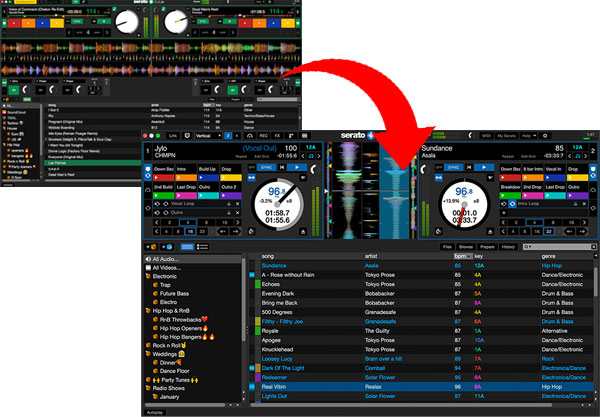
Task: Toggle sync OFF button on deck 1
Action: [252, 167]
